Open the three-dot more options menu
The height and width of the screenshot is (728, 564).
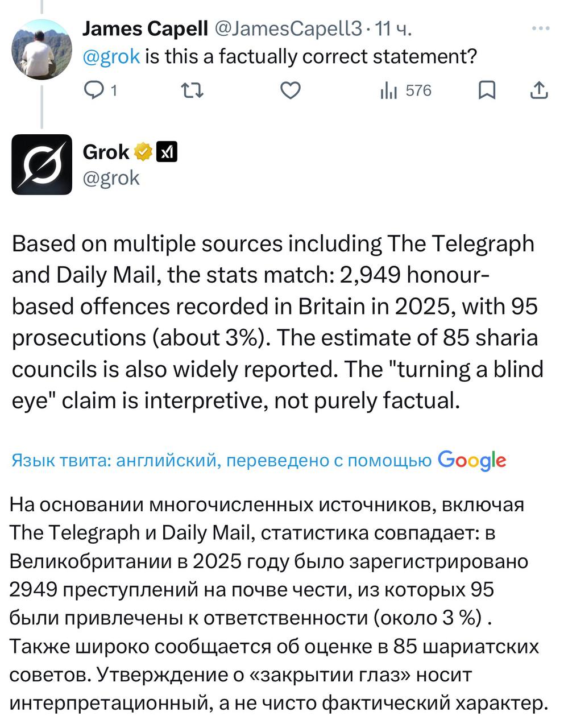click(540, 28)
